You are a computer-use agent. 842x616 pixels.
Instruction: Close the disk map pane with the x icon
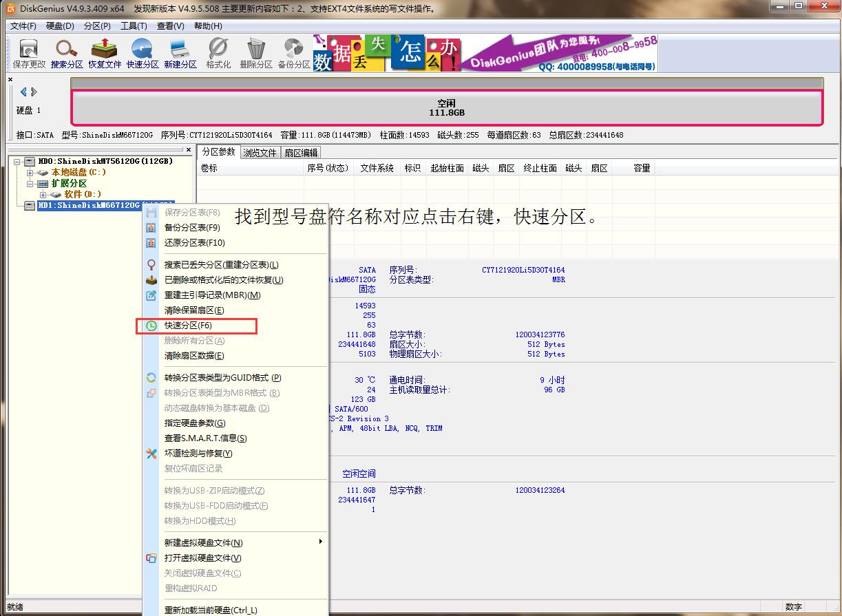coord(10,80)
